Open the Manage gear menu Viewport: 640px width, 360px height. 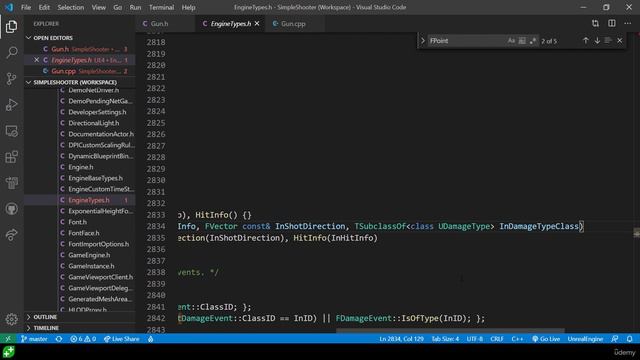pos(11,319)
